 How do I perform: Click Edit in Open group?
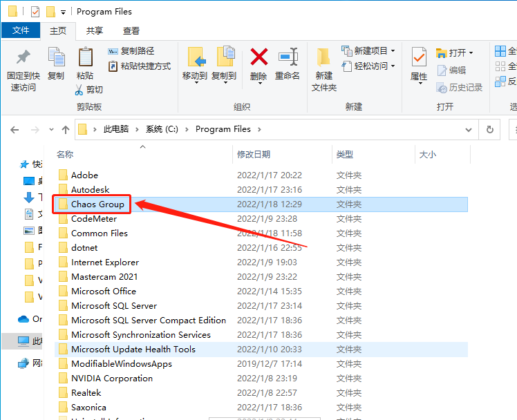tap(452, 70)
